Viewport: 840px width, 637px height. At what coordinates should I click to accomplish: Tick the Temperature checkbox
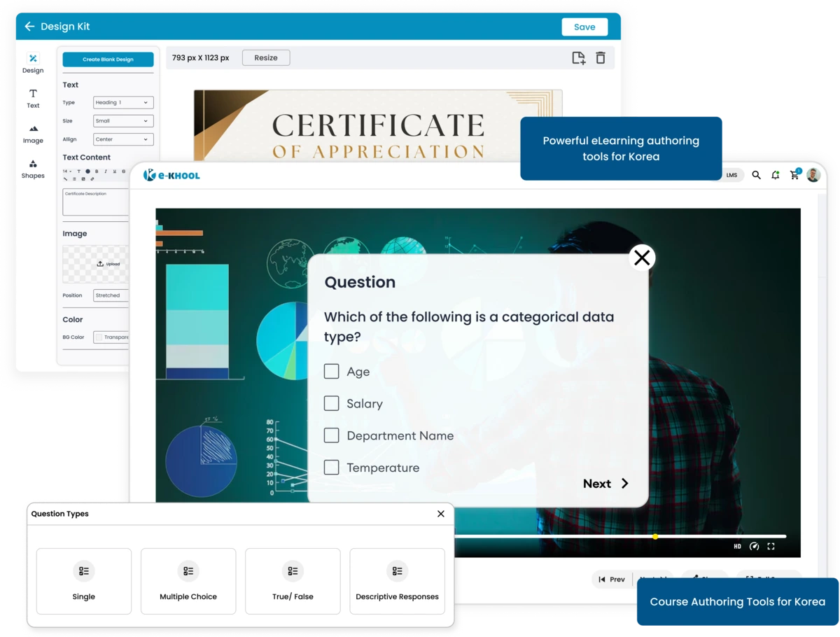pyautogui.click(x=331, y=467)
